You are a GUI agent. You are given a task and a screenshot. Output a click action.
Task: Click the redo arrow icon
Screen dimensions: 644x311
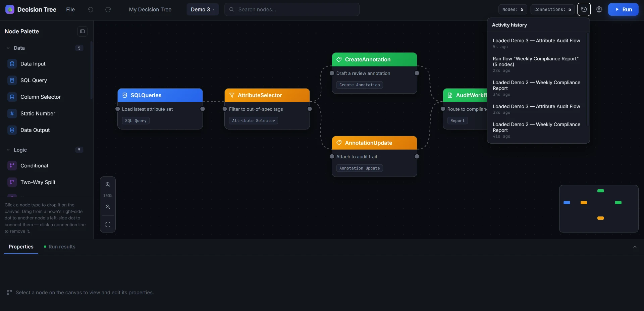(108, 9)
